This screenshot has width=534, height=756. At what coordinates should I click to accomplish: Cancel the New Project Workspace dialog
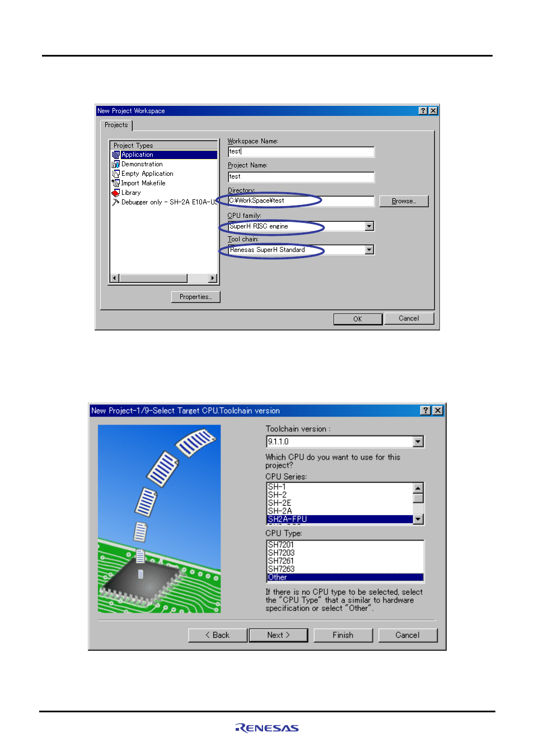tap(409, 318)
